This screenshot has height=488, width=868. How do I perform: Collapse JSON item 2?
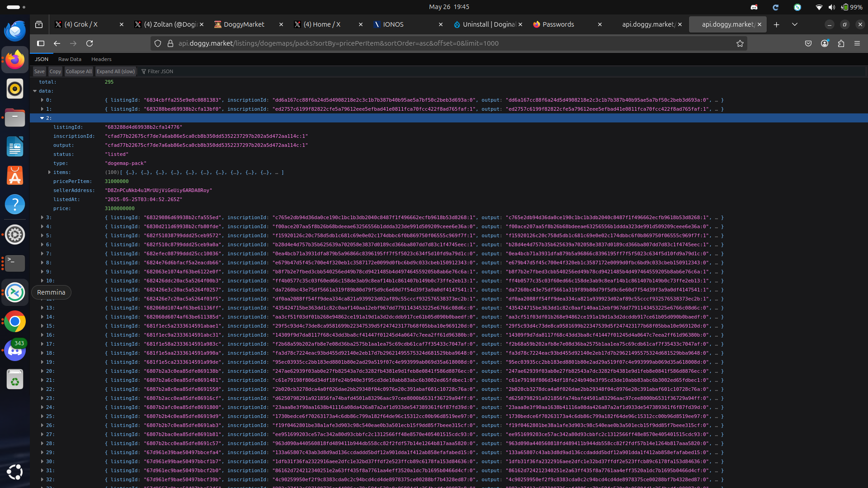click(x=42, y=118)
